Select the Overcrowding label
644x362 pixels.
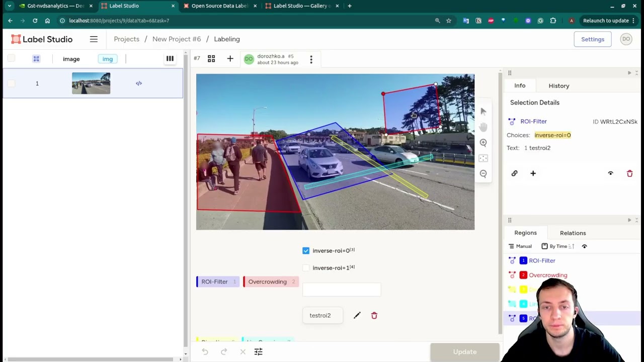click(271, 282)
